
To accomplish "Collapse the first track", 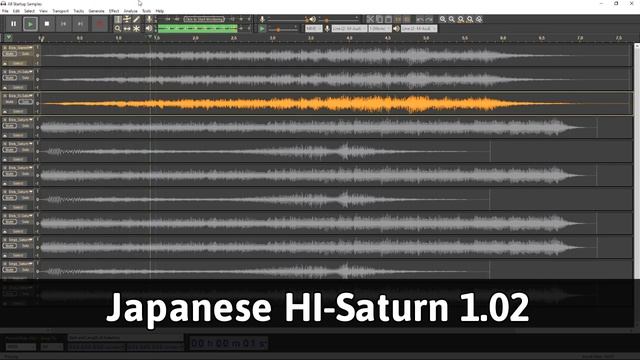I will click(5, 64).
